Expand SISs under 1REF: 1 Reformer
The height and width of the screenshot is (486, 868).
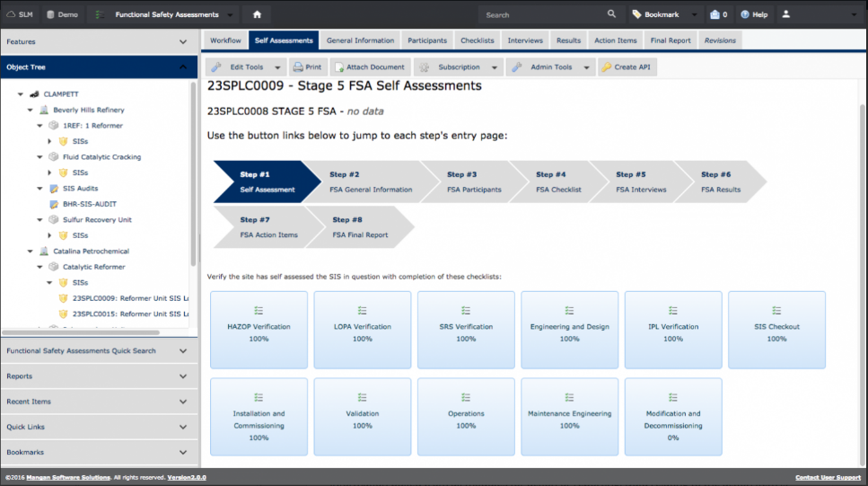pos(49,141)
